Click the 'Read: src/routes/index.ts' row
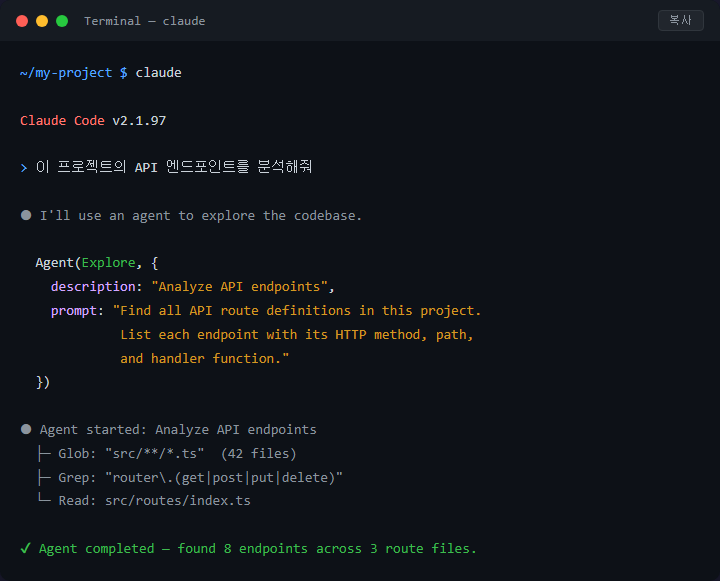 (144, 500)
